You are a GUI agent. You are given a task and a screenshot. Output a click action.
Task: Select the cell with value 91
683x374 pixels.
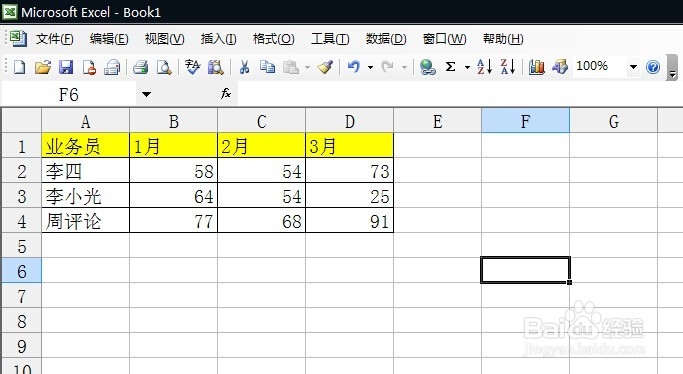coord(349,221)
